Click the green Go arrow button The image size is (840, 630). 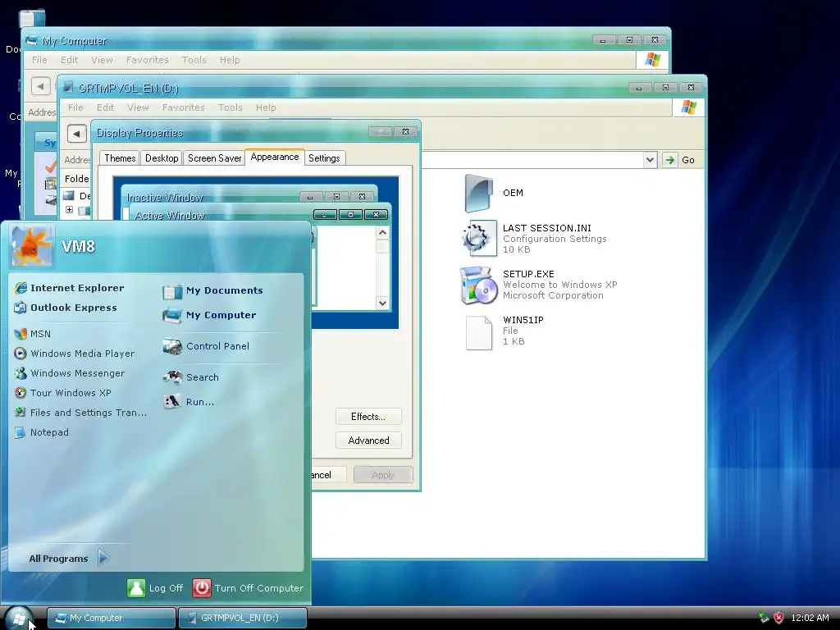669,160
